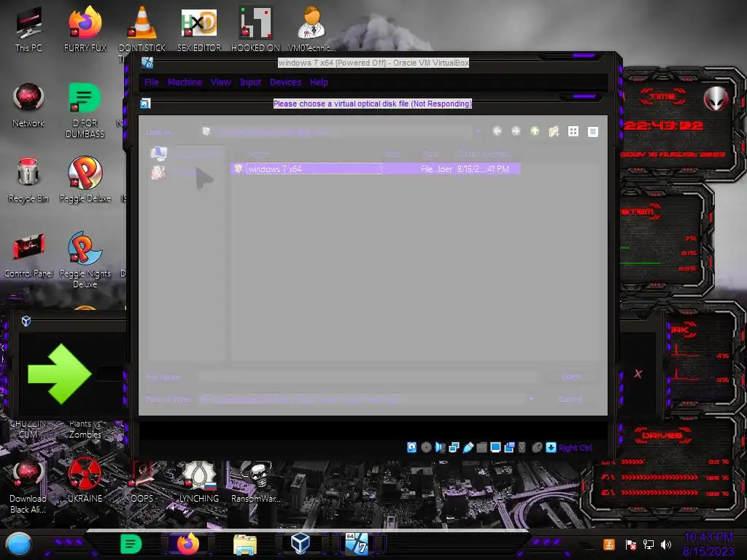Open the VMOTechnic desktop shortcut

(x=312, y=28)
